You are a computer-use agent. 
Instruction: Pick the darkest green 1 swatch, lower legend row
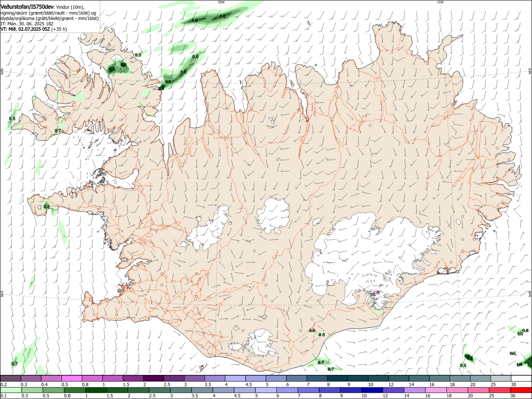(96, 390)
